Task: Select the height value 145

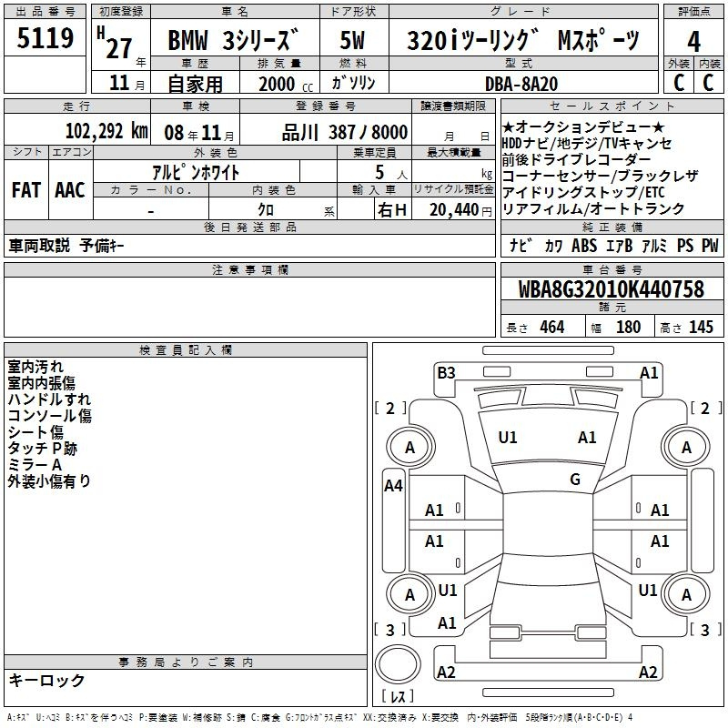Action: [701, 328]
